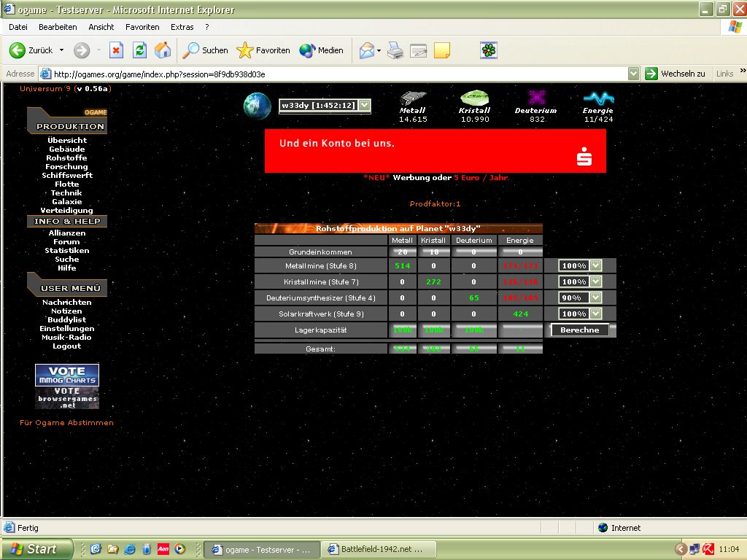Open the Favoriten menu

[x=142, y=27]
